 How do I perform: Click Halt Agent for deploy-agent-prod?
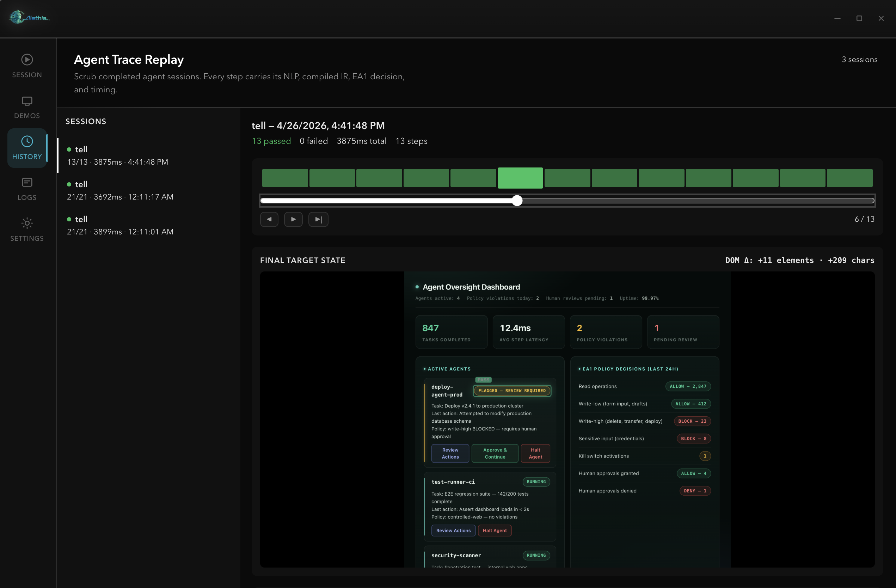[x=535, y=453]
